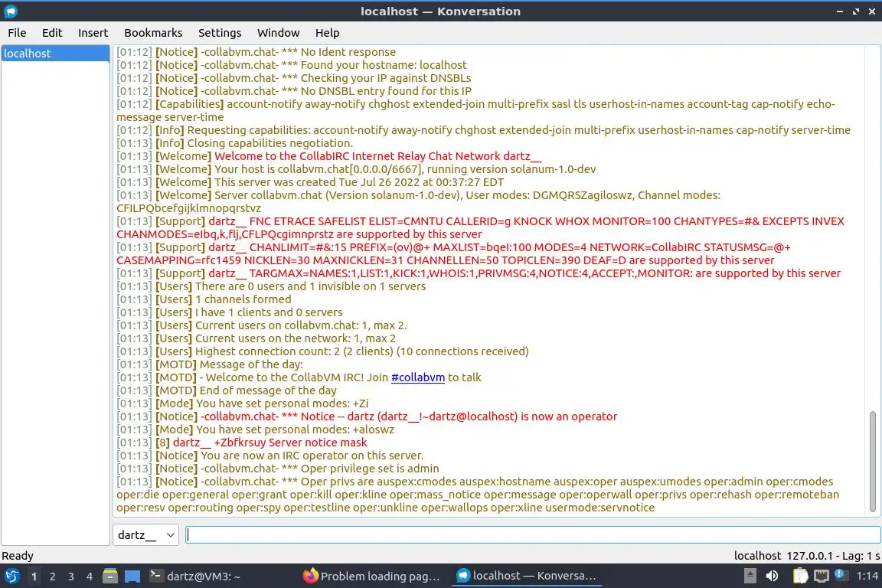Close the Konversation window
The height and width of the screenshot is (588, 882).
point(872,11)
